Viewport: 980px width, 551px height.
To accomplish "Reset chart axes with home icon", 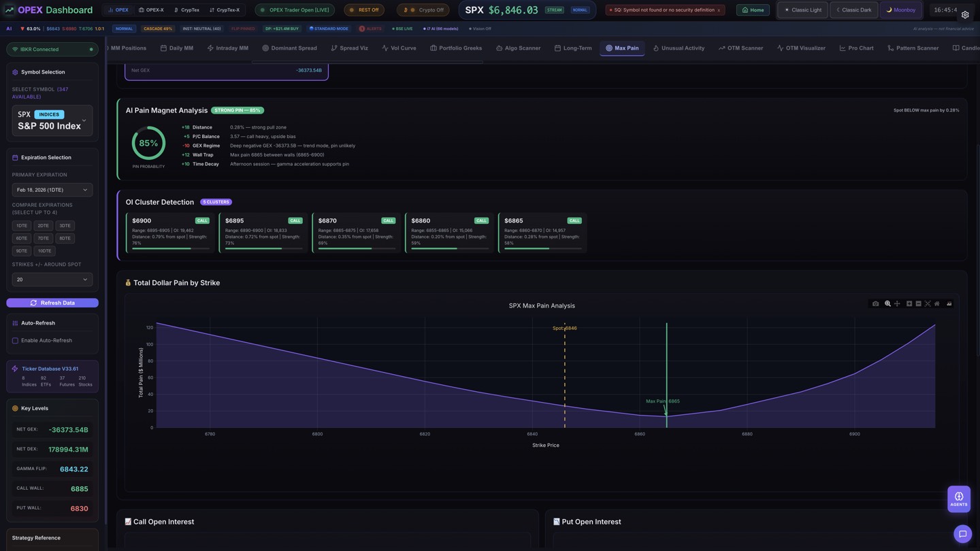I will coord(936,304).
